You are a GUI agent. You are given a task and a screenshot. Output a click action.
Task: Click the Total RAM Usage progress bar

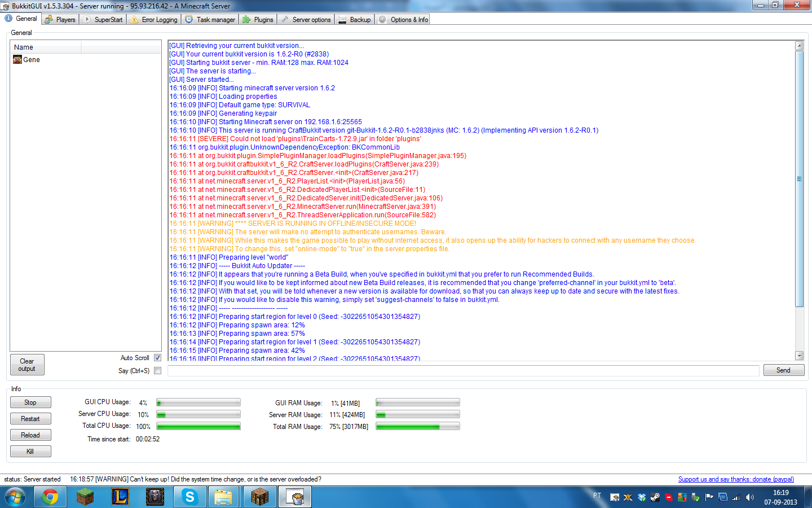417,426
